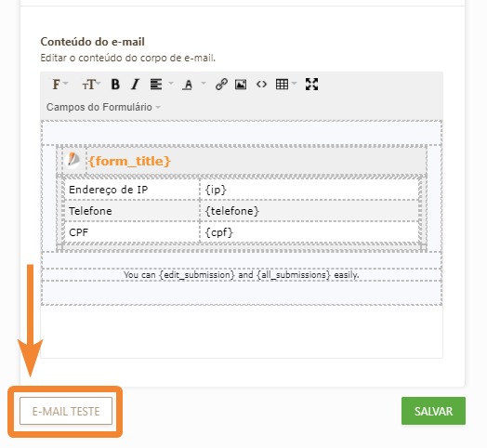Toggle italic formatting
Screen dimensions: 487x448
[x=135, y=85]
